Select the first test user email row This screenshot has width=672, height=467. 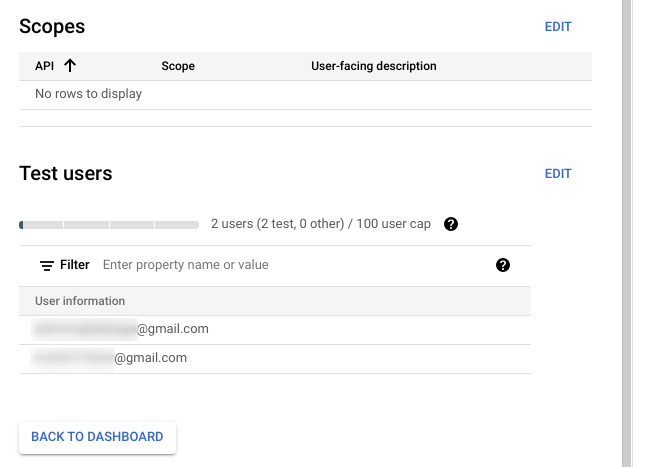pyautogui.click(x=122, y=329)
